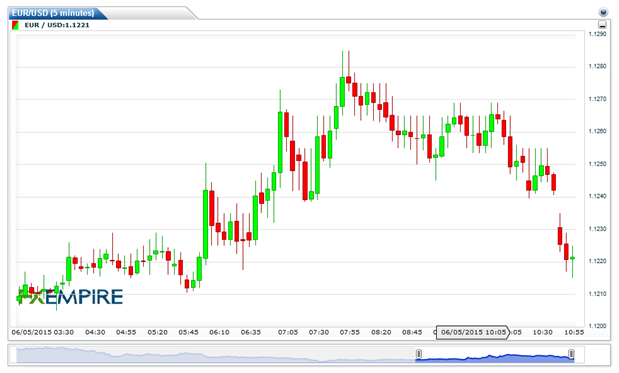Collapse the chart with the minus button

coord(602,24)
